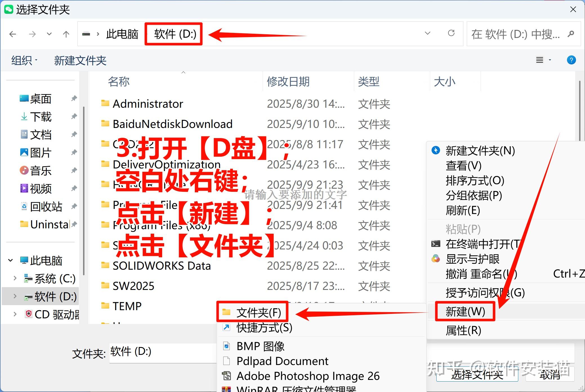The height and width of the screenshot is (392, 585).
Task: Choose 新建文件夹(N) in context menu
Action: click(480, 151)
